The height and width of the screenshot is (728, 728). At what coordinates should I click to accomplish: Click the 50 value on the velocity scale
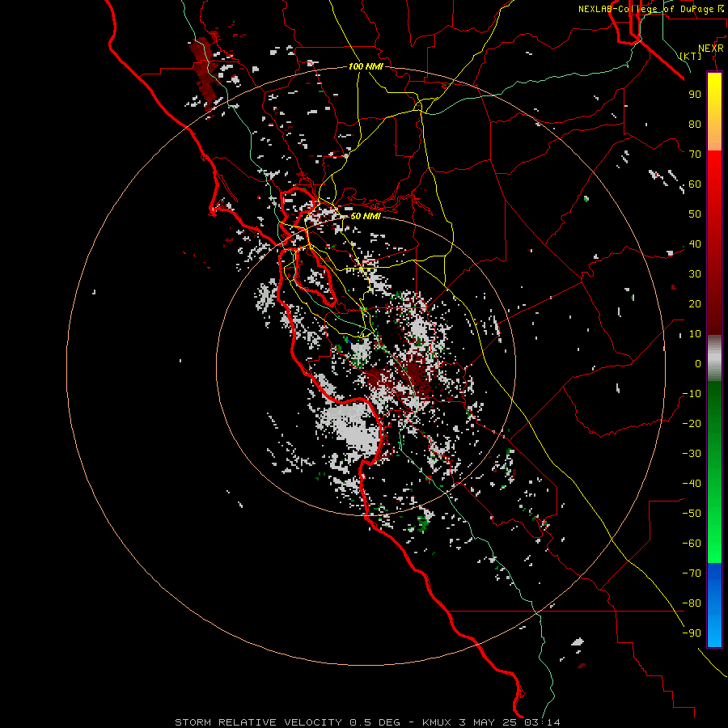click(x=695, y=214)
